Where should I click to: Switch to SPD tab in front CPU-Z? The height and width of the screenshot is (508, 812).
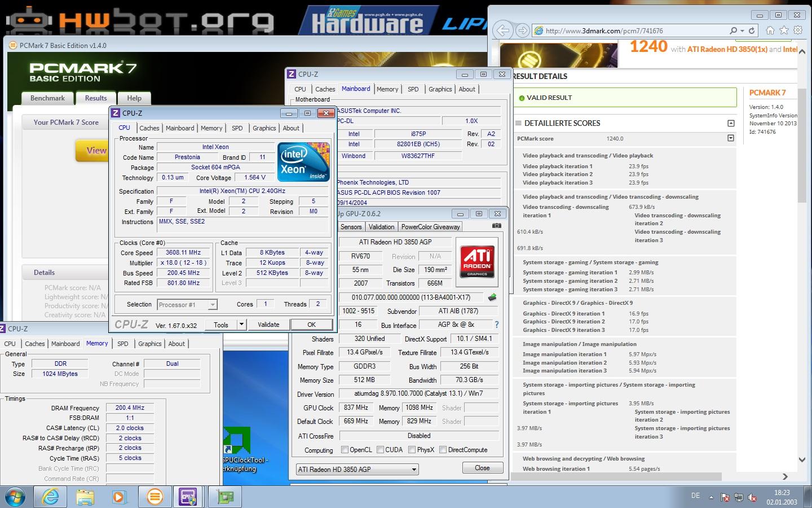(x=237, y=128)
